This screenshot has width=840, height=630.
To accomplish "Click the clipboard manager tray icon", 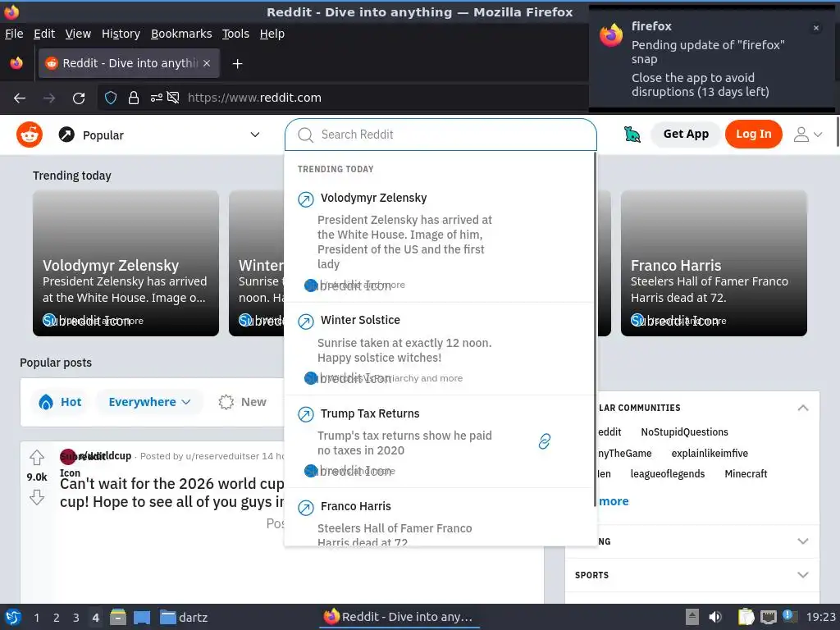I will pos(746,617).
